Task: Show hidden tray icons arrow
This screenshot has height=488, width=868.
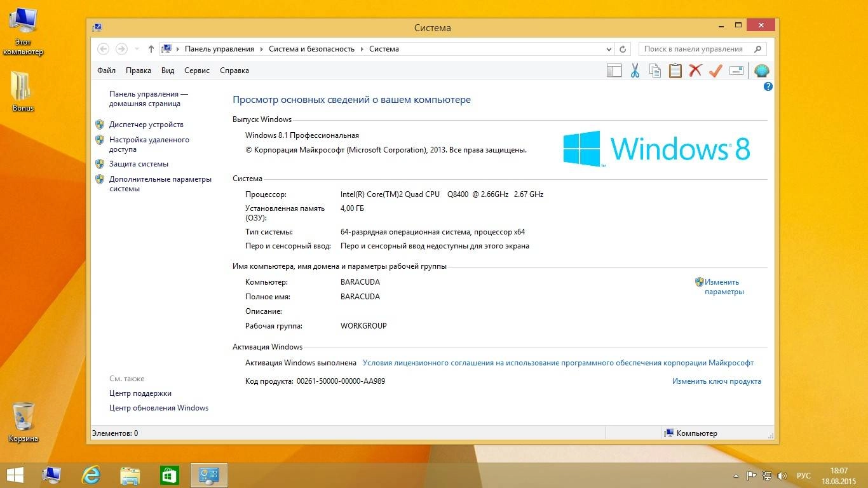Action: pyautogui.click(x=736, y=475)
